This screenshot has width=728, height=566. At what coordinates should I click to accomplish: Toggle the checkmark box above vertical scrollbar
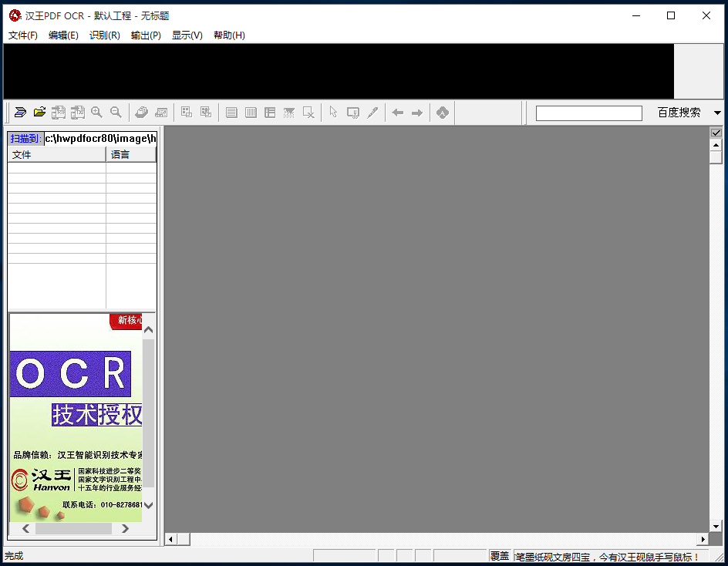pos(716,133)
